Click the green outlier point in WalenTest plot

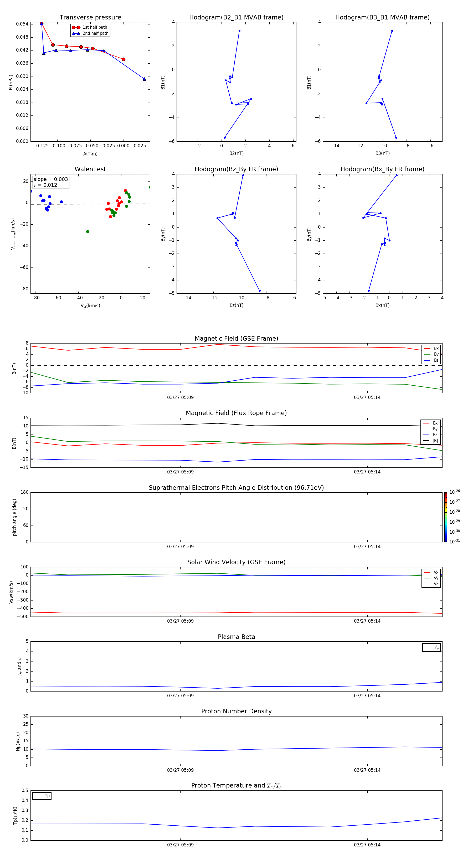tap(88, 231)
